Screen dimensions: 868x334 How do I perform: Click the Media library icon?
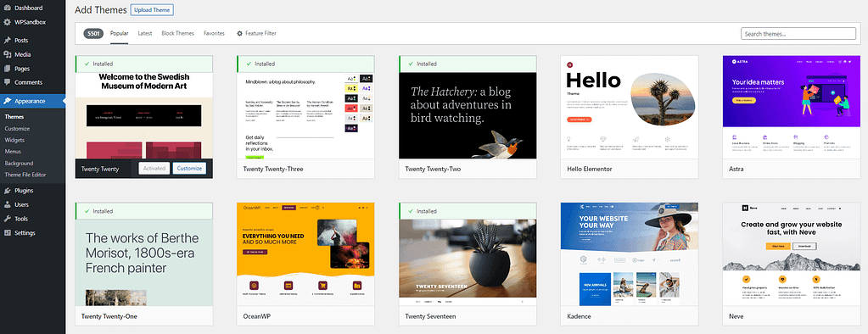click(x=7, y=54)
